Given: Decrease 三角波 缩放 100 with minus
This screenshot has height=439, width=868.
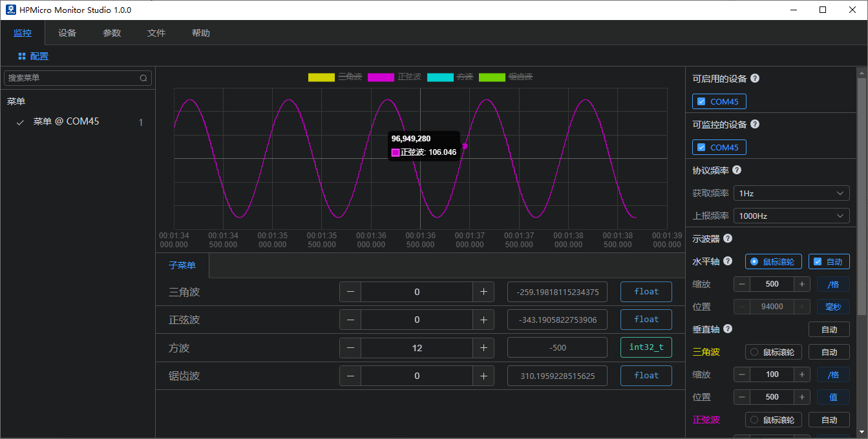Looking at the screenshot, I should click(742, 374).
